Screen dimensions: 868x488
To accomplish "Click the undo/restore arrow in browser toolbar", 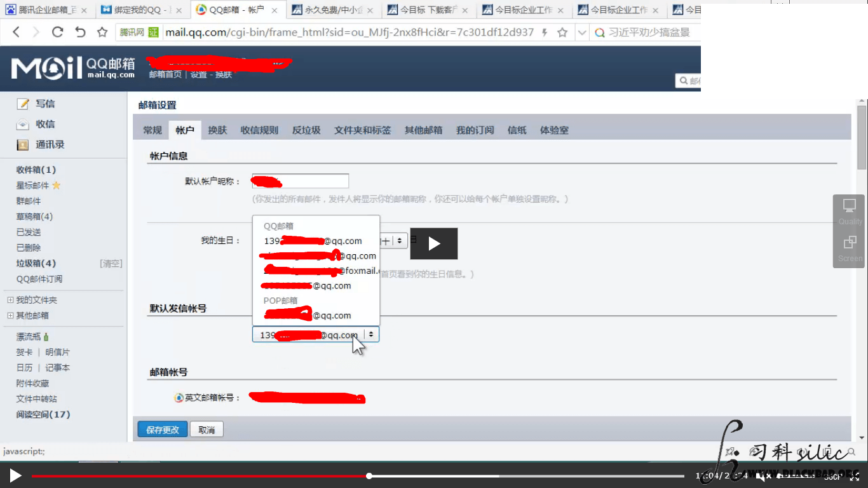I will click(x=80, y=32).
